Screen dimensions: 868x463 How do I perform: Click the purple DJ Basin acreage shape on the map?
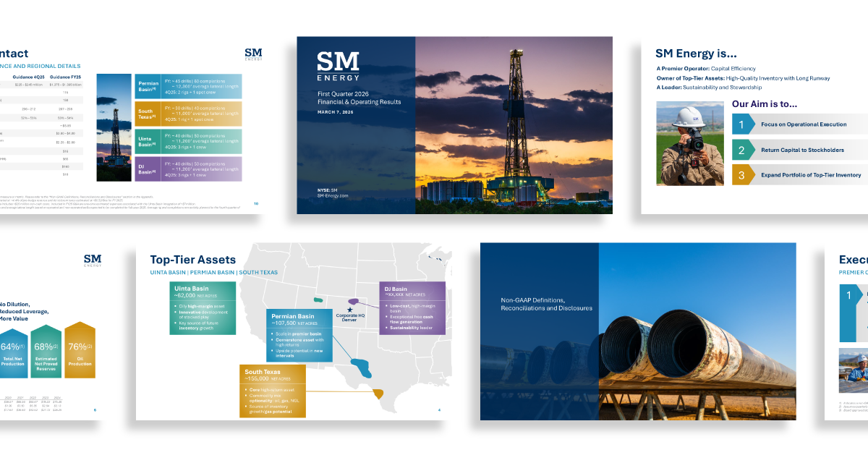(x=352, y=301)
